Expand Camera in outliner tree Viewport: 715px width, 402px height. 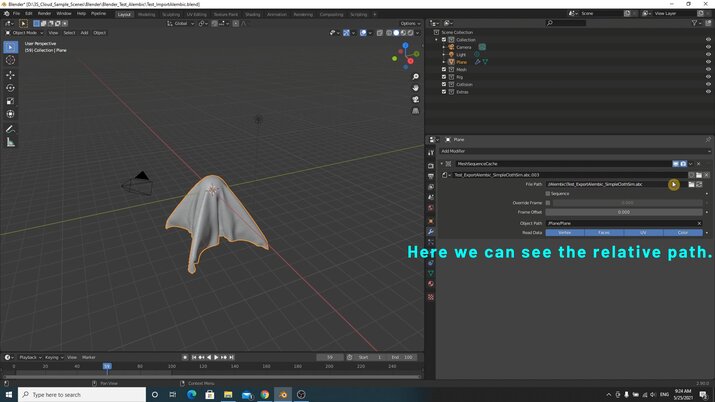point(444,47)
